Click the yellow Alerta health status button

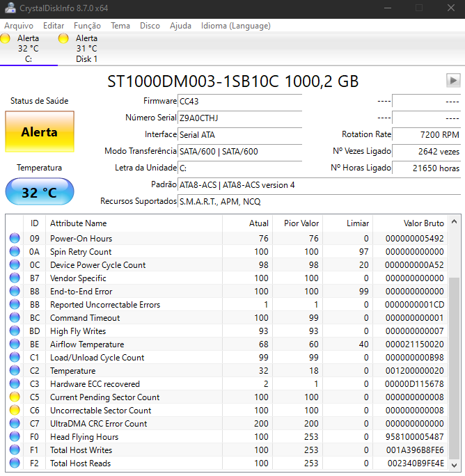(40, 132)
